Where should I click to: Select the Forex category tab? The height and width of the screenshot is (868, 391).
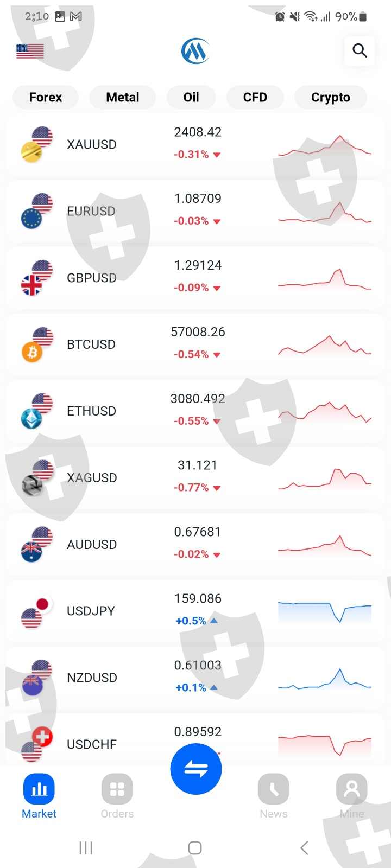point(46,97)
